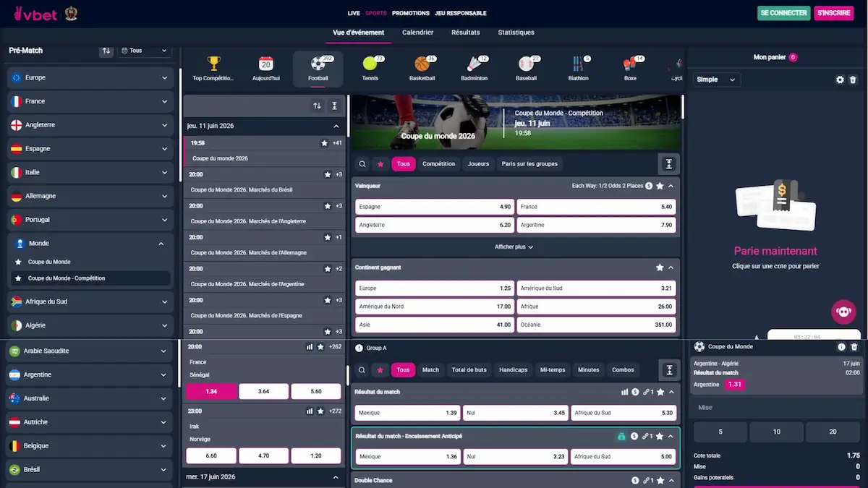Favorite the 19:58 Coupe du monde event
868x488 pixels.
click(x=324, y=143)
